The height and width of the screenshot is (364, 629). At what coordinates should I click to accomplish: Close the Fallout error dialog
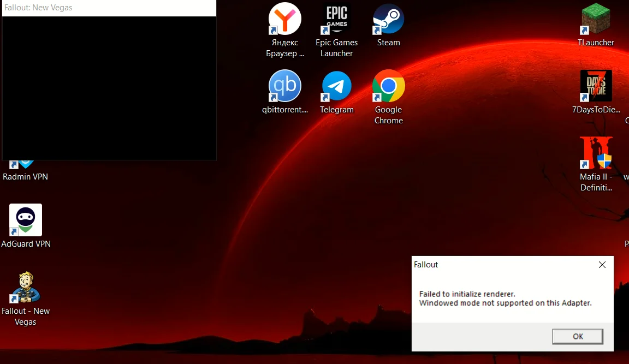602,265
